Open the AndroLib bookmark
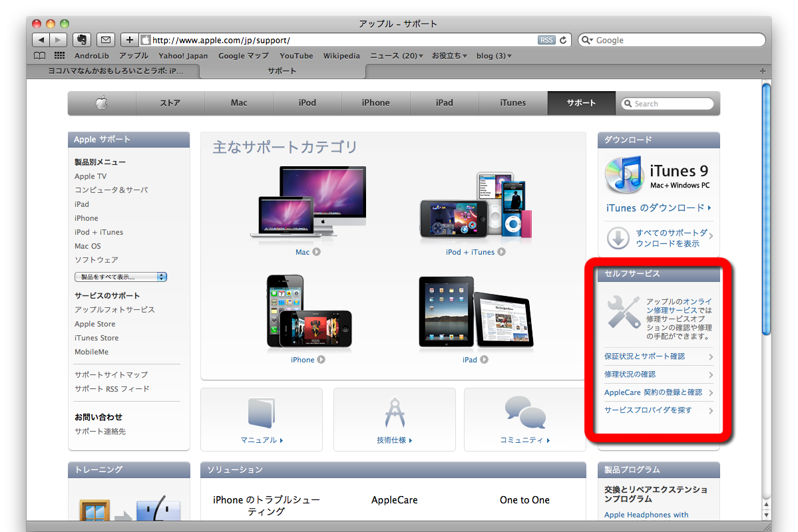The width and height of the screenshot is (798, 532). click(x=92, y=56)
